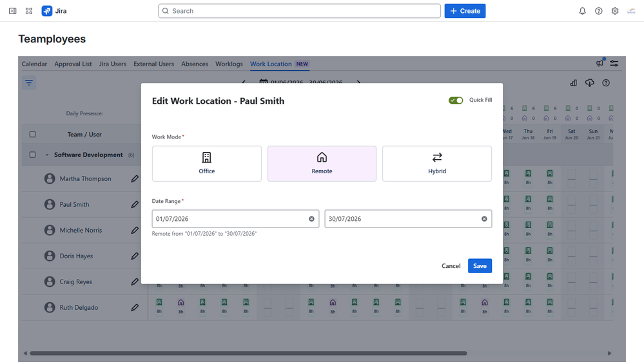The image size is (644, 364).
Task: Edit Martha Thompson's work location
Action: point(135,178)
